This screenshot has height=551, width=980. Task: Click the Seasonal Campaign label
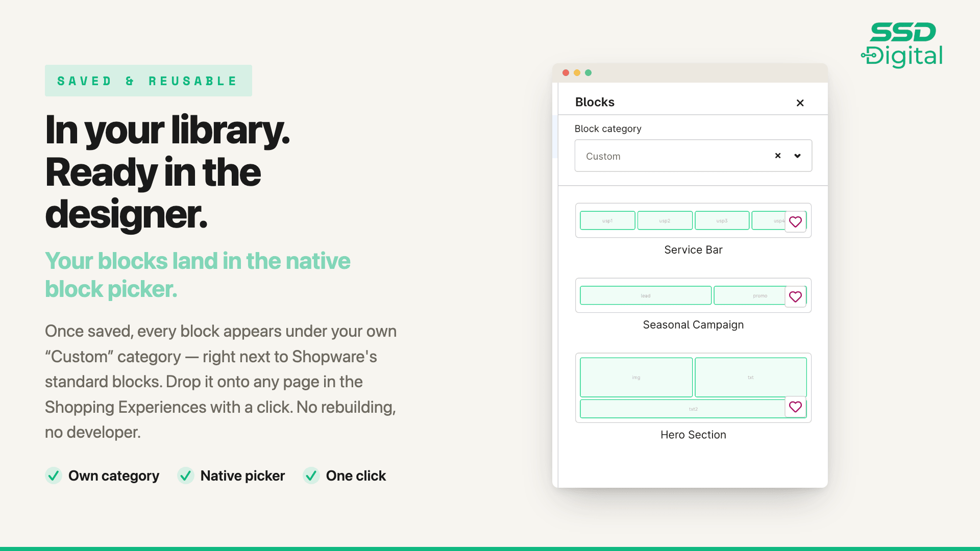693,325
